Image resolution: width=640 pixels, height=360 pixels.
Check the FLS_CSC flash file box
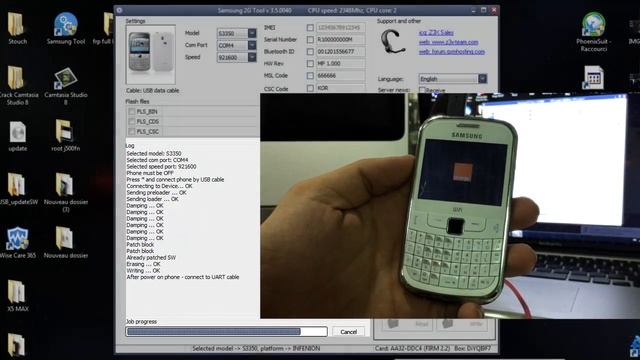click(131, 131)
